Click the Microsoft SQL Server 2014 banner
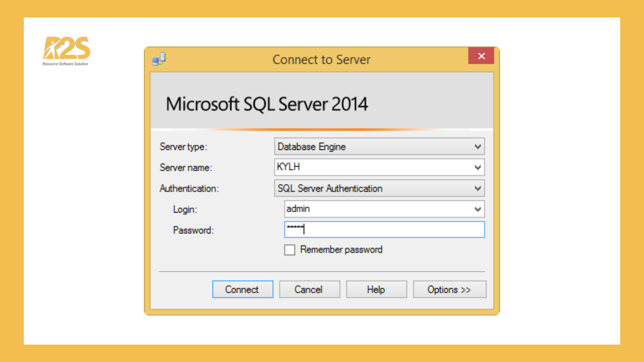Screen dimensions: 644x362 pos(267,104)
